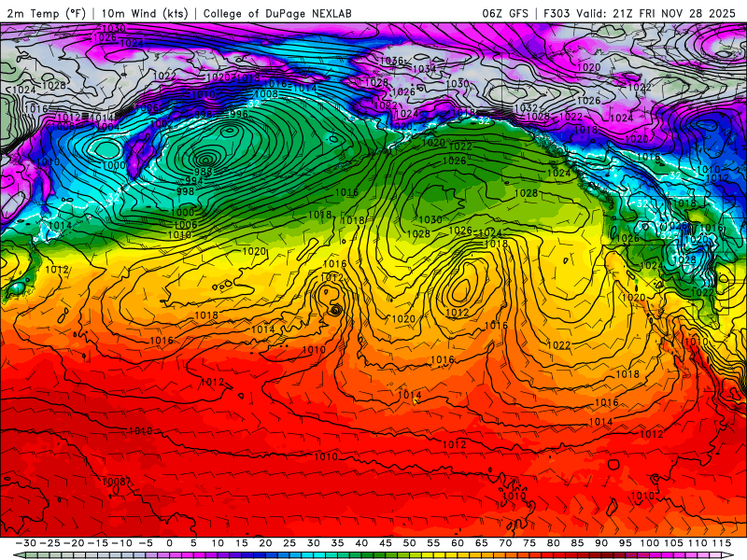The width and height of the screenshot is (747, 560).
Task: Select the "21Z FRI NOV 28 2025" valid time
Action: 674,13
